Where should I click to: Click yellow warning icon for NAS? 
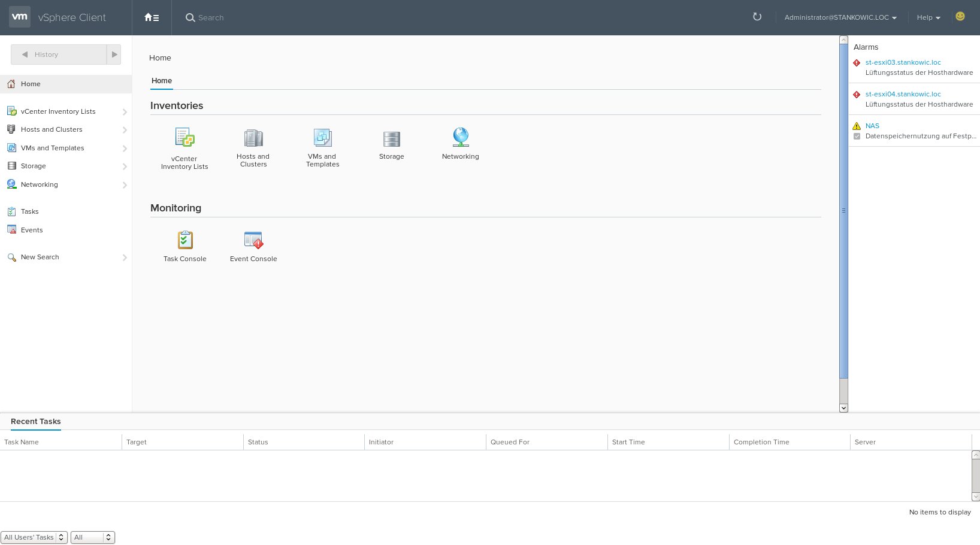tap(857, 126)
